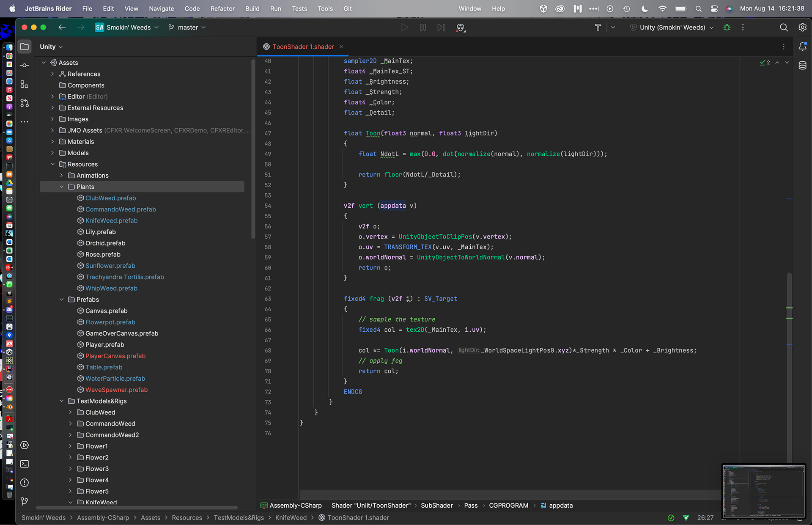Click the Debug bug icon
Image resolution: width=812 pixels, height=525 pixels.
tap(727, 27)
